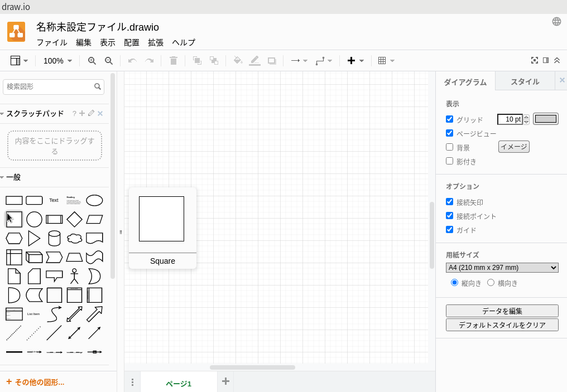Select the 横向き radio button

[x=491, y=283]
